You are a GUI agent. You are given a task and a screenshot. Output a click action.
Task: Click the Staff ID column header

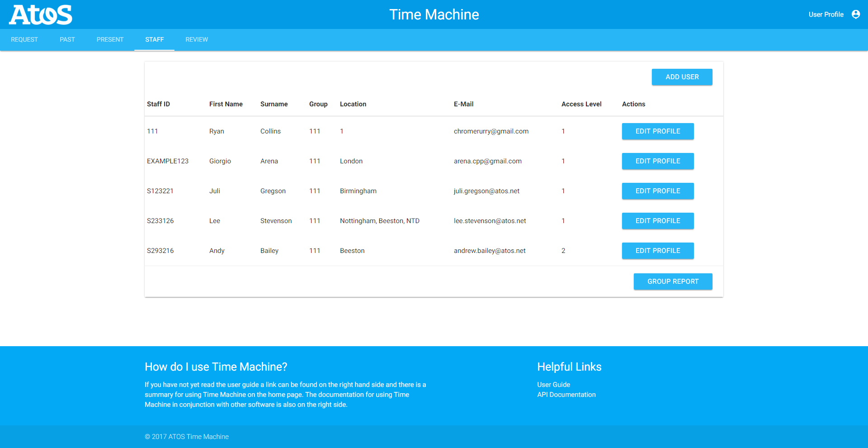pos(158,104)
